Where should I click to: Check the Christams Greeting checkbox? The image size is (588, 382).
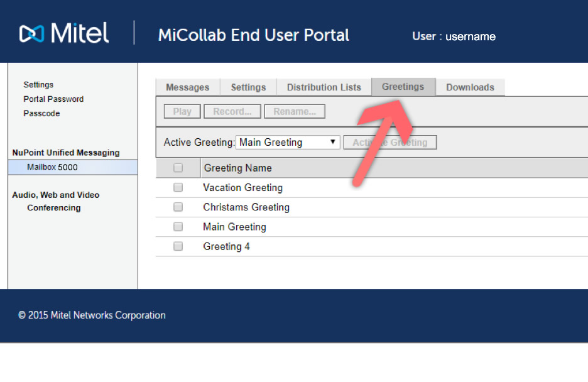(x=178, y=207)
